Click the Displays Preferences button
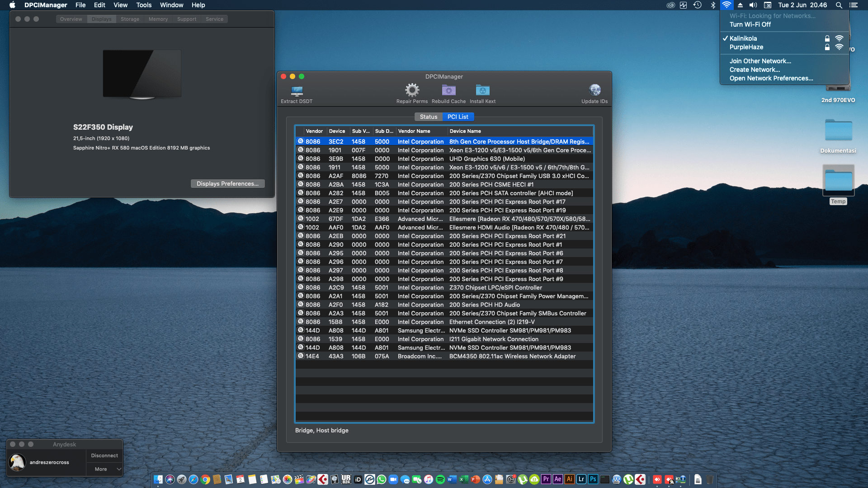This screenshot has height=488, width=868. point(227,183)
